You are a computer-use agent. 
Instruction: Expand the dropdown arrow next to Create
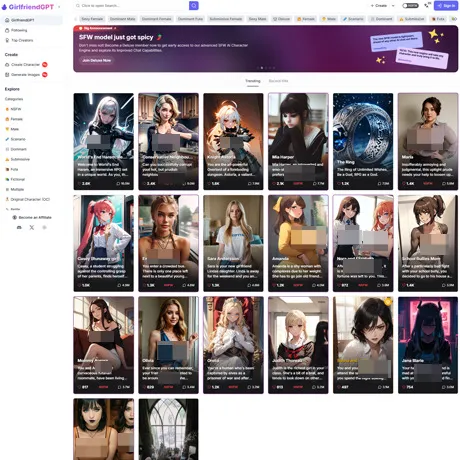393,6
